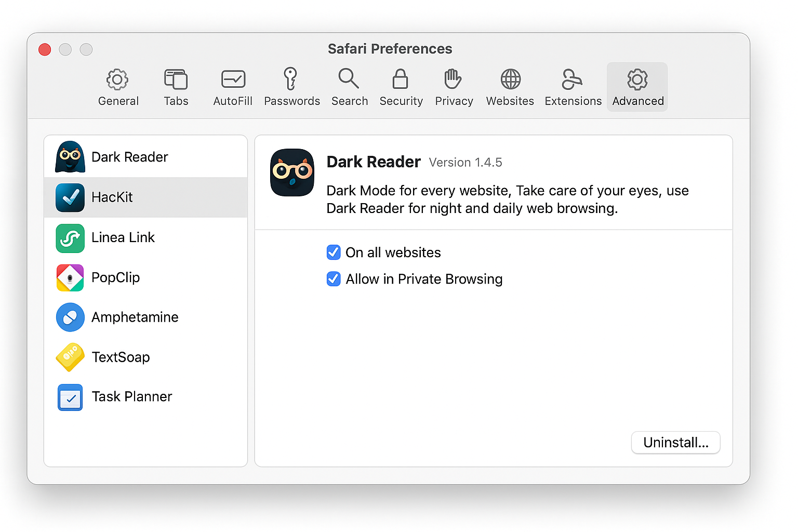The image size is (798, 532).
Task: Click the Dark Reader title heading
Action: tap(374, 162)
